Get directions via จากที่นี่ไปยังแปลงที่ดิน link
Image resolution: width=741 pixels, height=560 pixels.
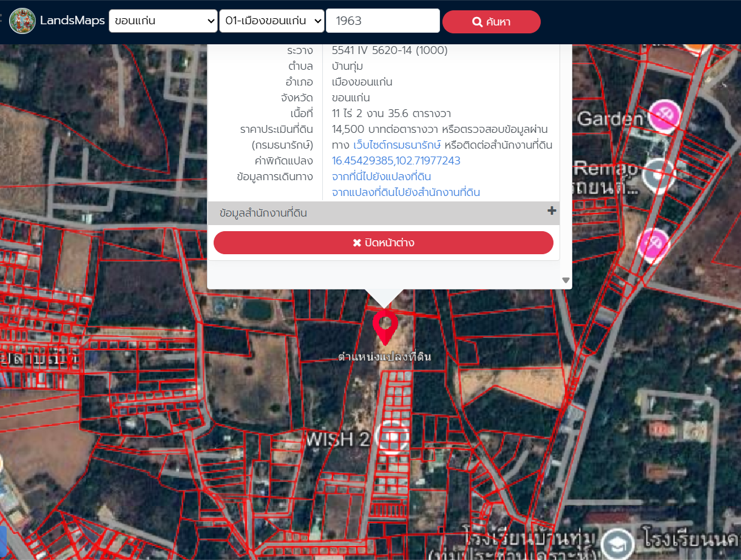[x=381, y=177]
